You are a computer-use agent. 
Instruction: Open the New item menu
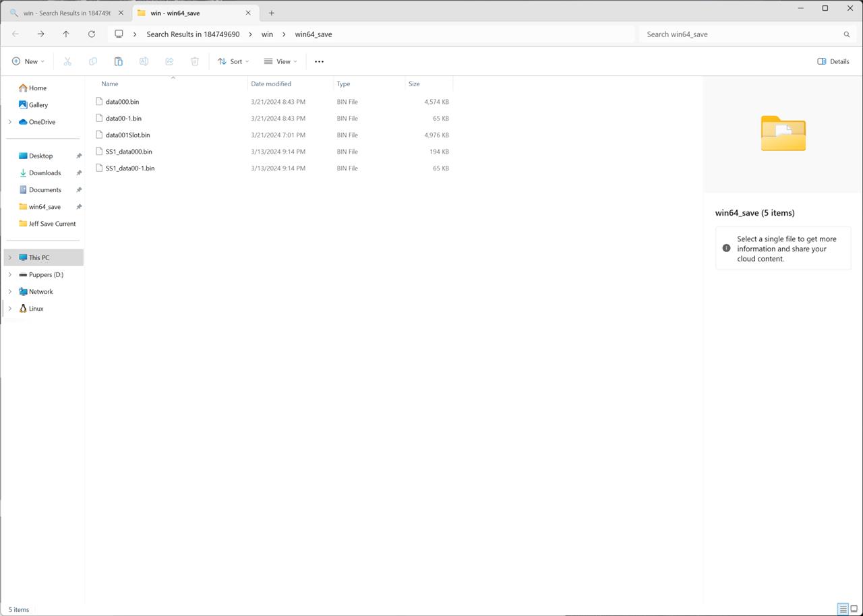(x=28, y=61)
